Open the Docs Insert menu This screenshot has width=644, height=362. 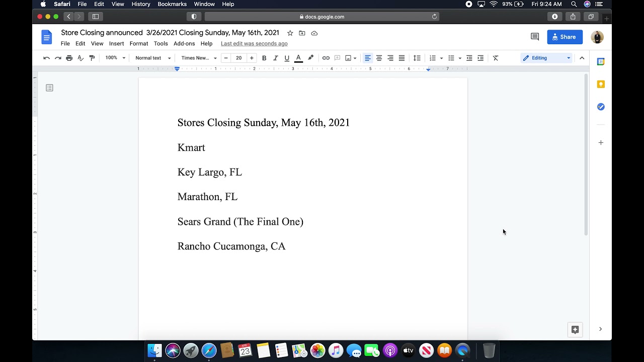coord(116,44)
